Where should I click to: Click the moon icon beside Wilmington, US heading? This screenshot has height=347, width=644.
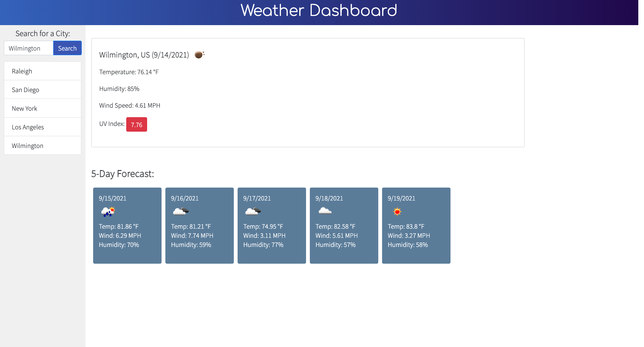pyautogui.click(x=199, y=54)
